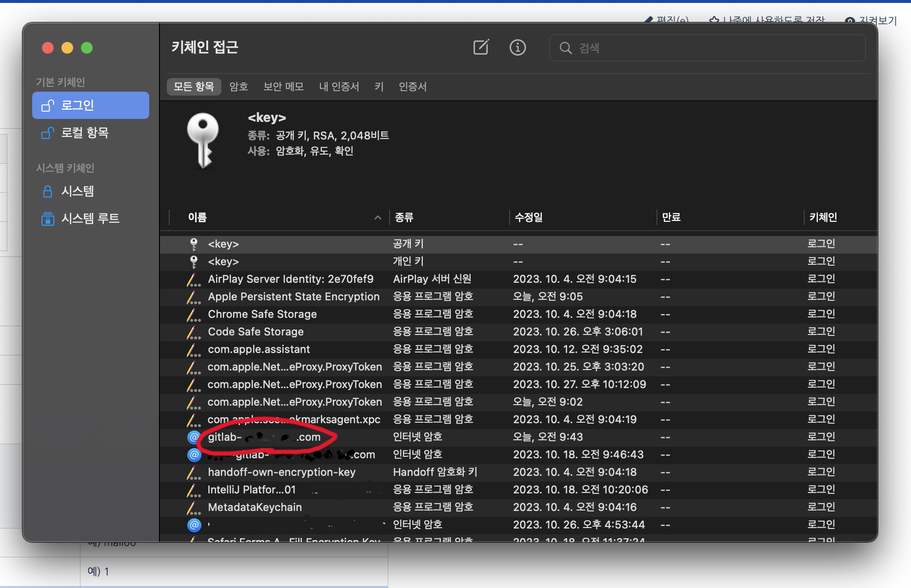This screenshot has width=911, height=588.
Task: Click the date "오늘, 오전 9:05"
Action: pos(548,296)
